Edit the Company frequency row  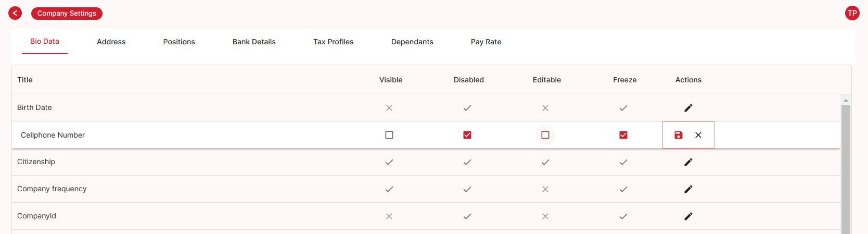[x=688, y=189]
